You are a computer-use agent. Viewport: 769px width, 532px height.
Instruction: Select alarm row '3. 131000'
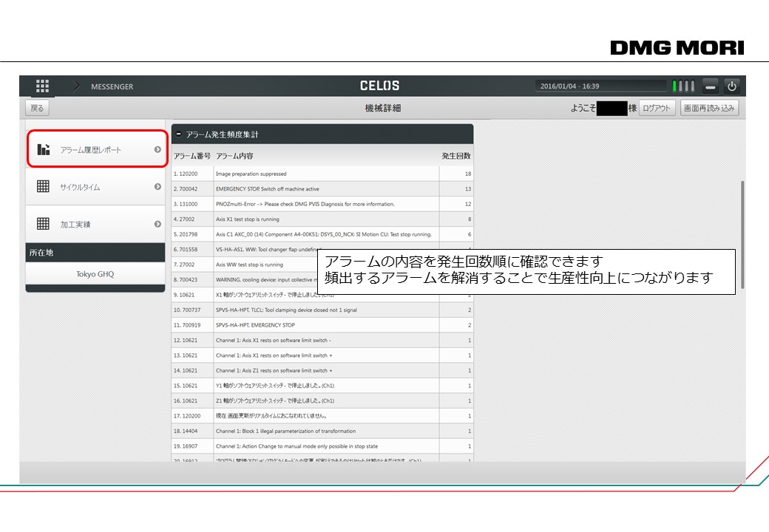322,204
